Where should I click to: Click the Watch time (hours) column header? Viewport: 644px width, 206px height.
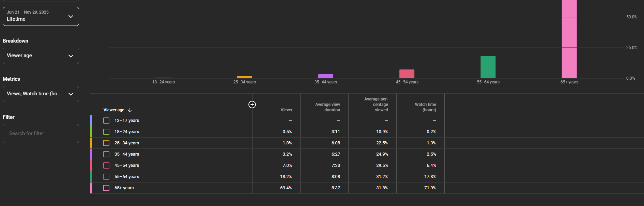(x=425, y=107)
